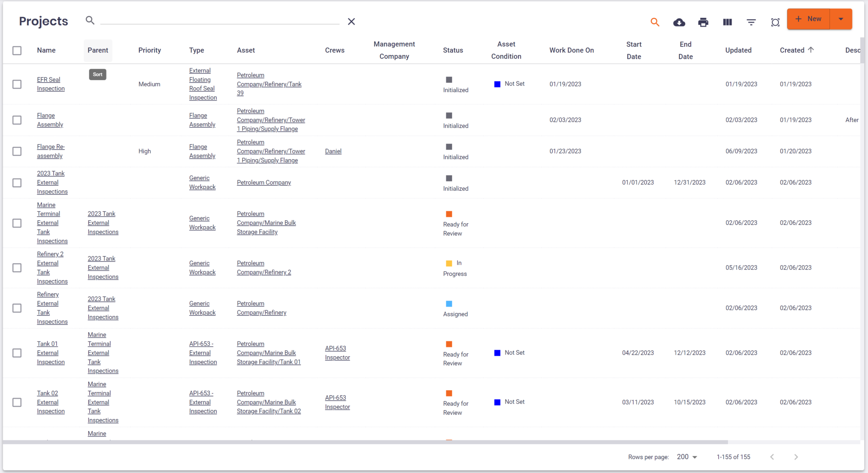This screenshot has width=868, height=473.
Task: Check the row checkbox for EFR Seal Inspection
Action: tap(17, 84)
